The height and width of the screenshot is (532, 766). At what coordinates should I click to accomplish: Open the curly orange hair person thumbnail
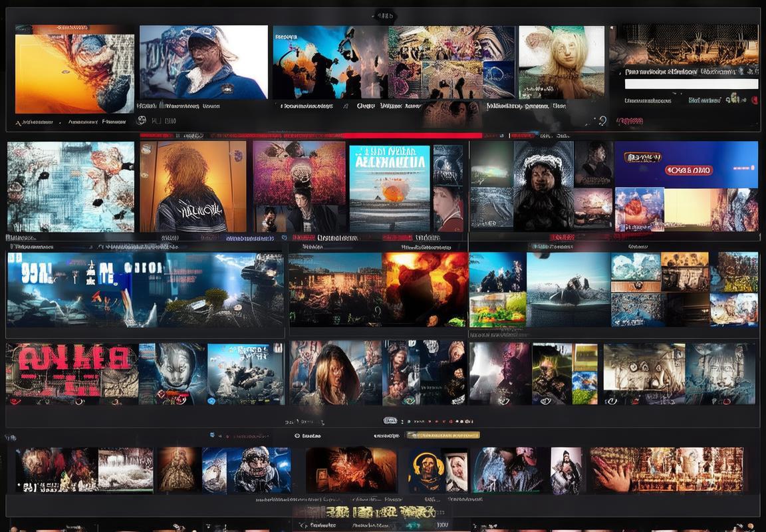click(x=193, y=187)
